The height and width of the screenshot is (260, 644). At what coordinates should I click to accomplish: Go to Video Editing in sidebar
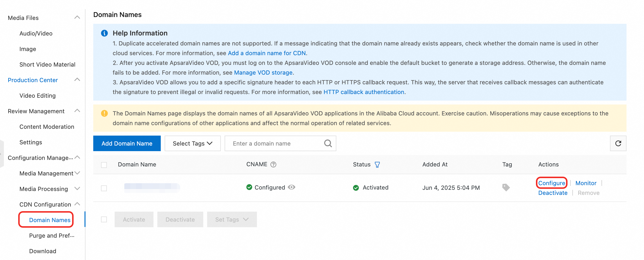click(37, 95)
